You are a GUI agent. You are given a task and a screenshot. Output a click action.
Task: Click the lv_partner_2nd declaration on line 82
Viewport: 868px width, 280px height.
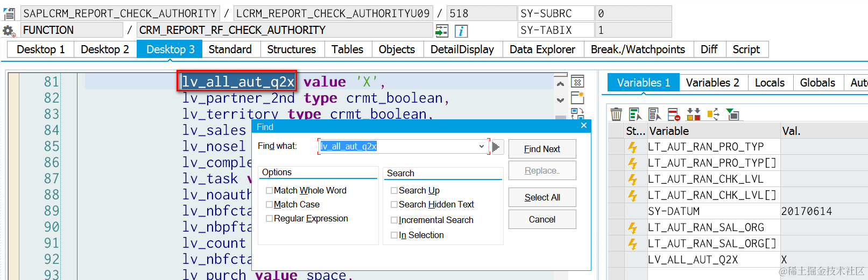pyautogui.click(x=315, y=98)
